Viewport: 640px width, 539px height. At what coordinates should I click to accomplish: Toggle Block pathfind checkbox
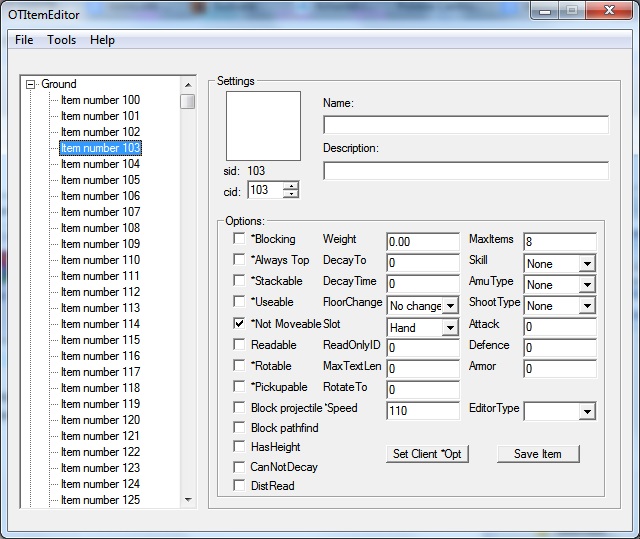(x=239, y=428)
